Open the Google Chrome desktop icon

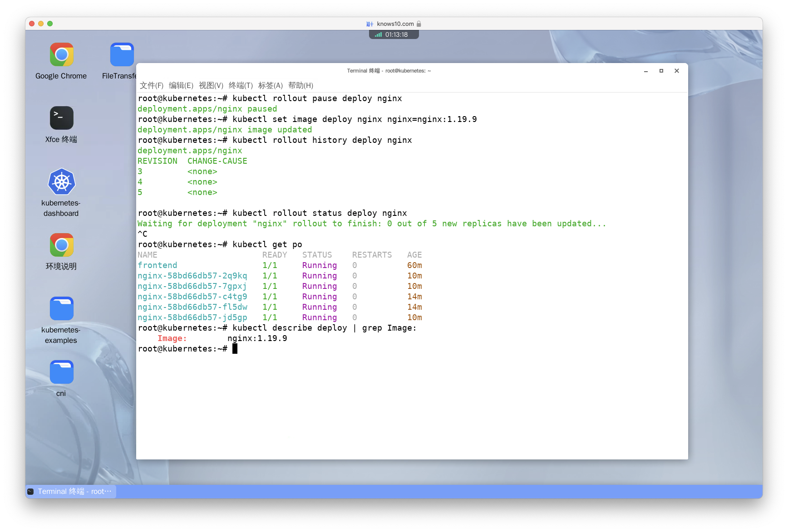61,55
